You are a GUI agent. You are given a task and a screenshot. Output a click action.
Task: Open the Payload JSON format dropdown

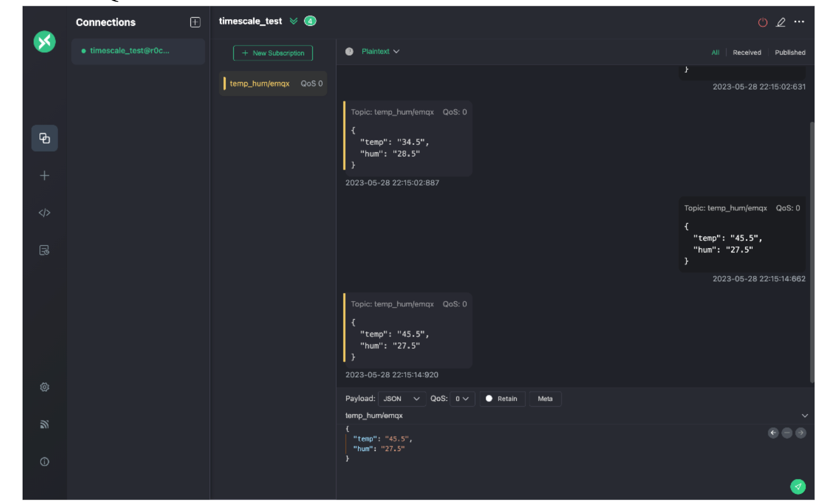[401, 399]
